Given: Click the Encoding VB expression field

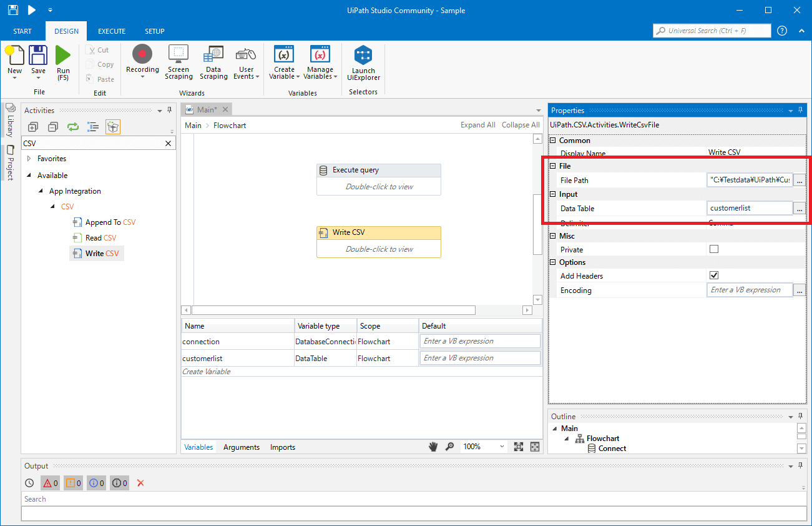Looking at the screenshot, I should pos(750,290).
